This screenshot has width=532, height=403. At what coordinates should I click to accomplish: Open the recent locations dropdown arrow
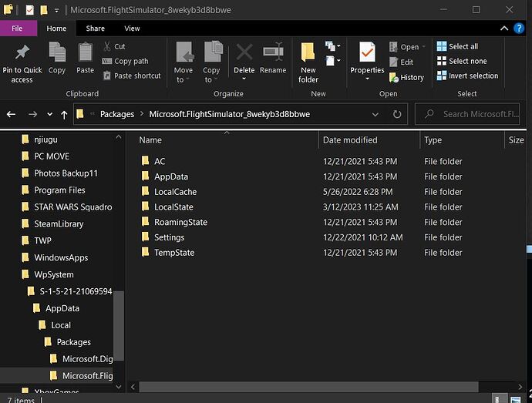coord(50,114)
